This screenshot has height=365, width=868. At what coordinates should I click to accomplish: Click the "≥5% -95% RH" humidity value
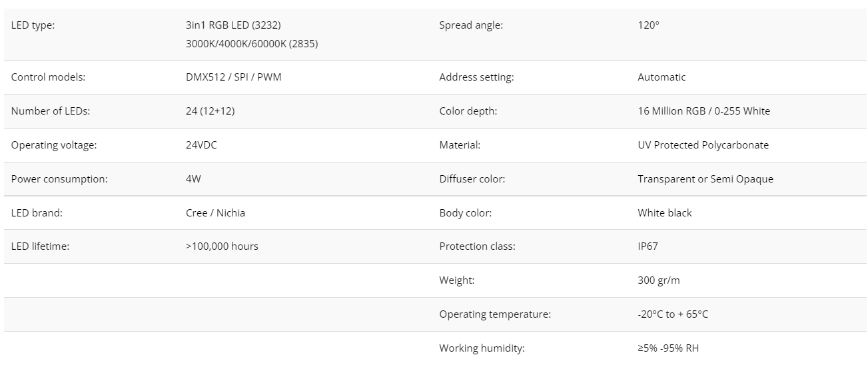[x=668, y=348]
